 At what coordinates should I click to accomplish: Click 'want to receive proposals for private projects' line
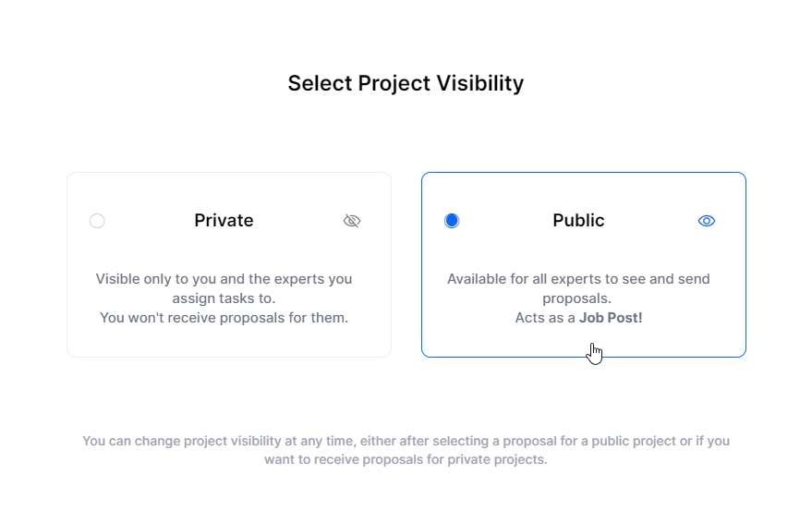(x=406, y=459)
